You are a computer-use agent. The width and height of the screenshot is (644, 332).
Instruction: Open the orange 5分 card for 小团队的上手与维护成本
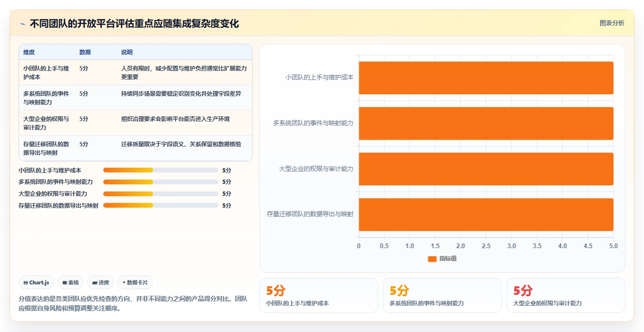(319, 295)
